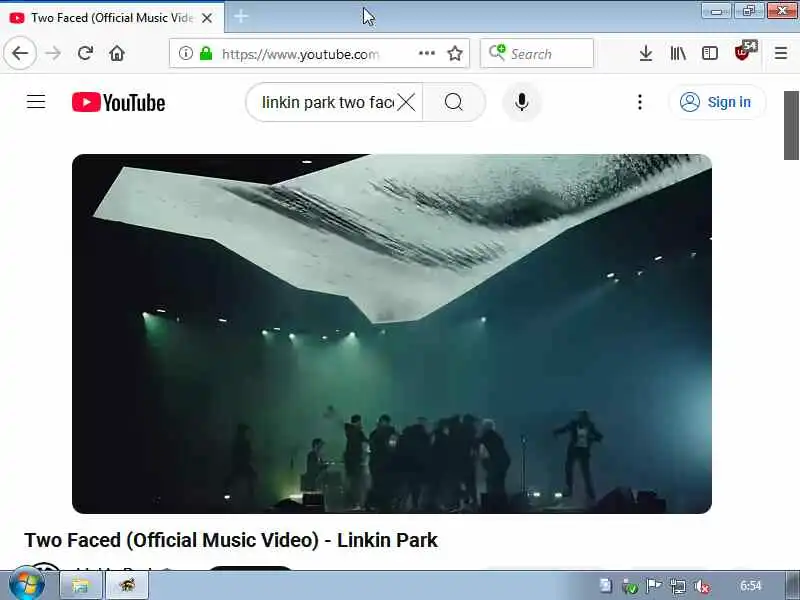Open the Firefox hamburger menu
This screenshot has height=600, width=800.
coord(781,53)
